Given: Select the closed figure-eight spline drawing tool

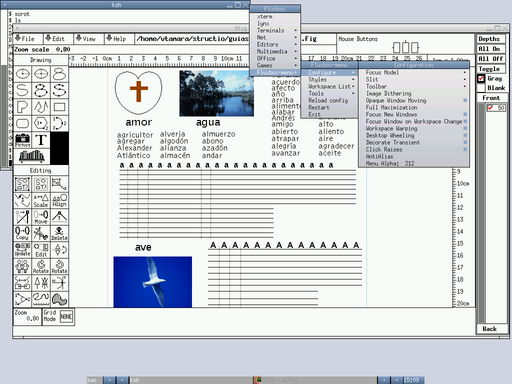Looking at the screenshot, I should pos(59,74).
